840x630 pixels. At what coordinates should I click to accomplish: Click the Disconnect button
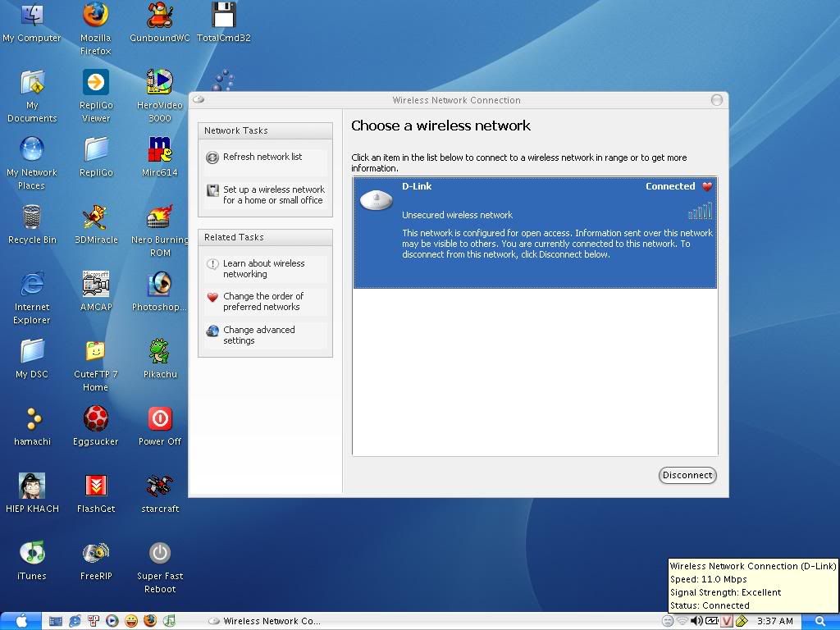[x=687, y=475]
